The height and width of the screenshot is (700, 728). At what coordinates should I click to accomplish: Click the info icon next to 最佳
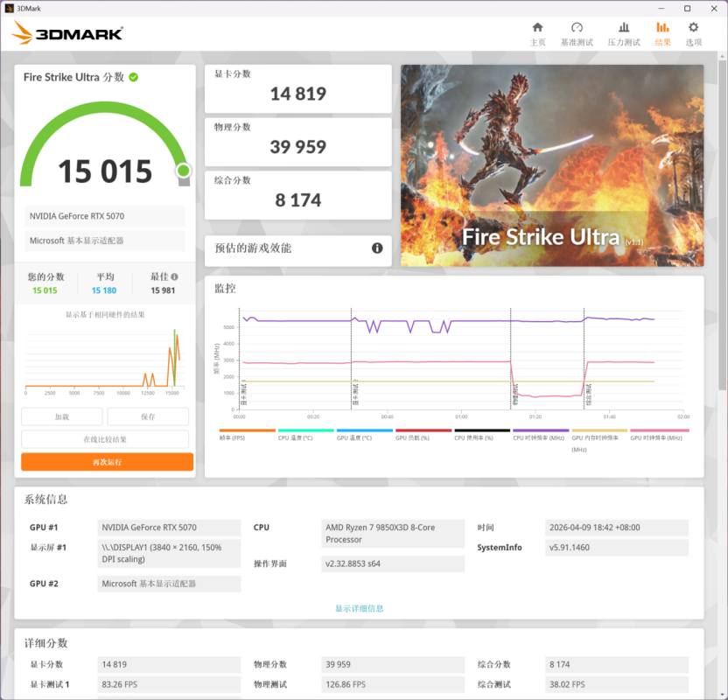pyautogui.click(x=174, y=276)
